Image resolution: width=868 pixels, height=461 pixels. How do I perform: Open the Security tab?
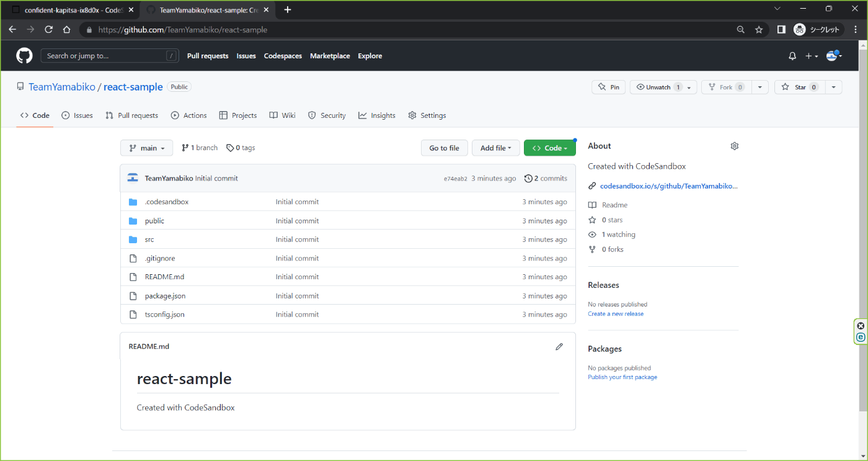[327, 115]
